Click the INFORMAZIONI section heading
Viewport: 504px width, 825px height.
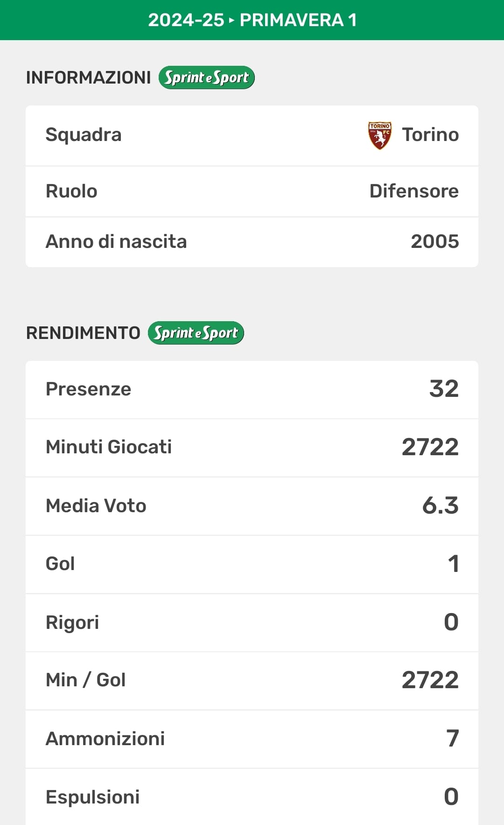(x=88, y=78)
